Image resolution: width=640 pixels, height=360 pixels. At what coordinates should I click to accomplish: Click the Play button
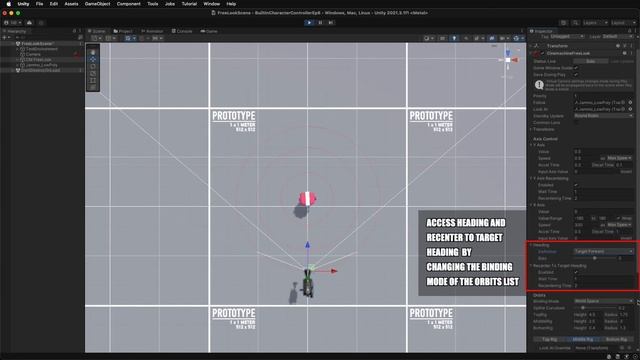pos(309,22)
